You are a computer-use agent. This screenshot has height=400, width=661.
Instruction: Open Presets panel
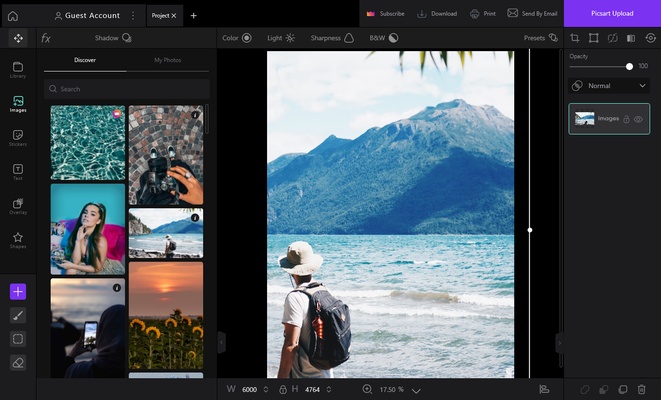click(541, 38)
